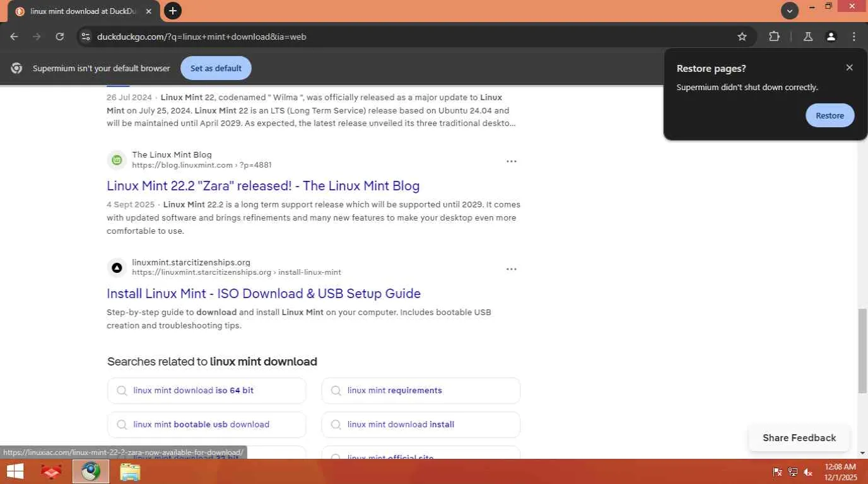Click the linuxmint.starcitizenships.org site name
The width and height of the screenshot is (868, 484).
191,262
